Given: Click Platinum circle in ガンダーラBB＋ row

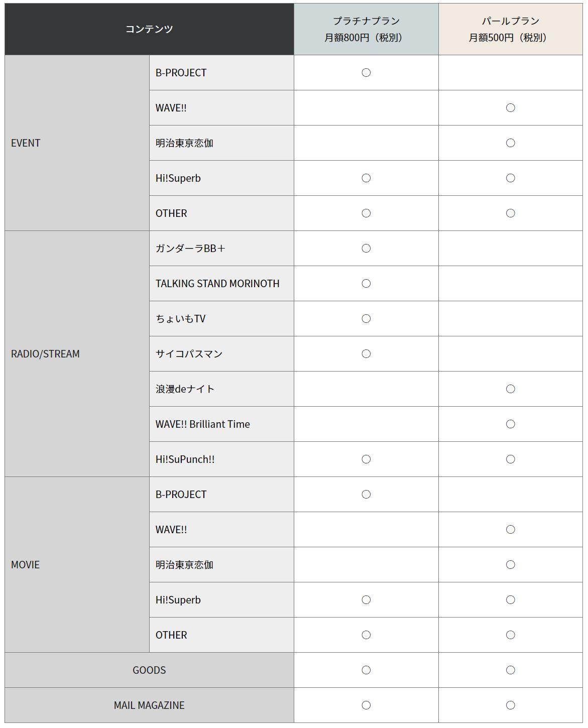Looking at the screenshot, I should point(366,249).
